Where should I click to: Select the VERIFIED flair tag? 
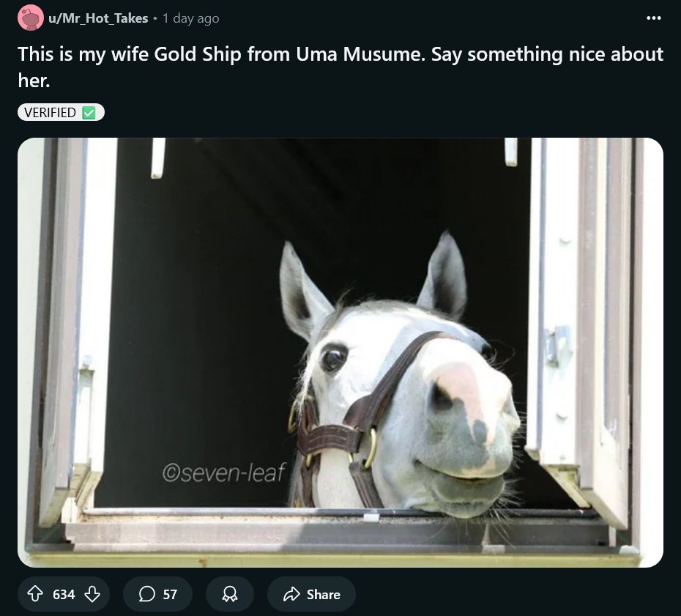click(61, 113)
